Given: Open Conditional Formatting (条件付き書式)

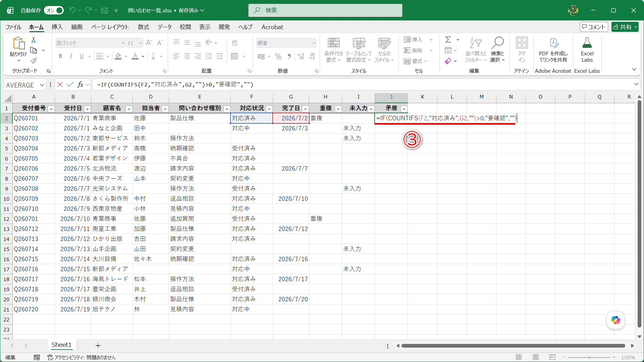Looking at the screenshot, I should coord(333,50).
